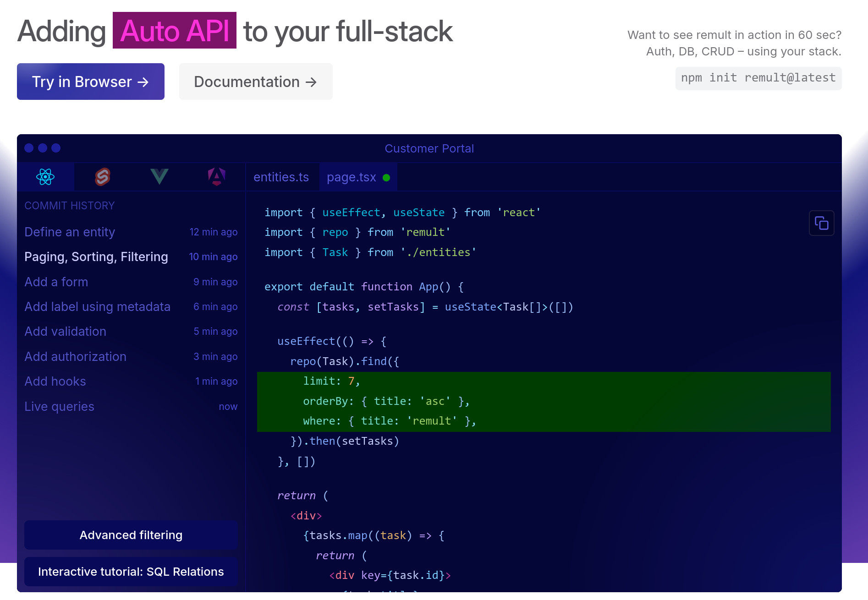This screenshot has height=600, width=868.
Task: Open Interactive tutorial: SQL Relations
Action: (x=131, y=572)
